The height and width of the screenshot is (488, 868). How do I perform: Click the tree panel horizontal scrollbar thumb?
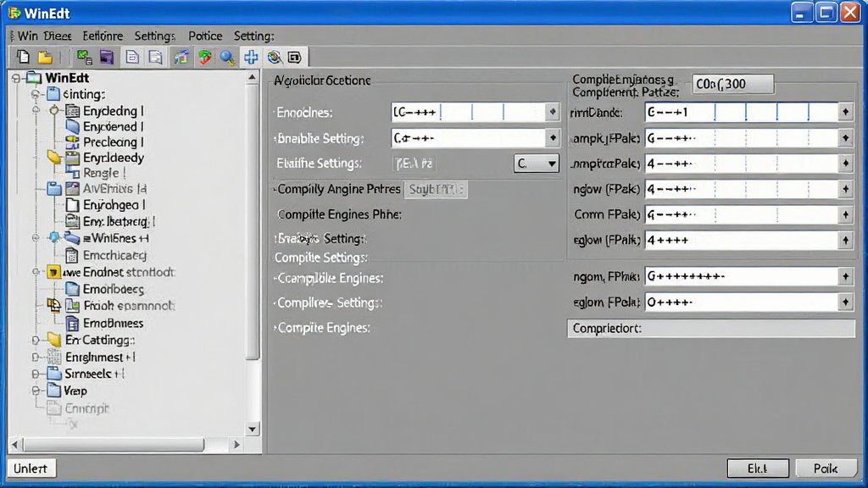[114, 444]
